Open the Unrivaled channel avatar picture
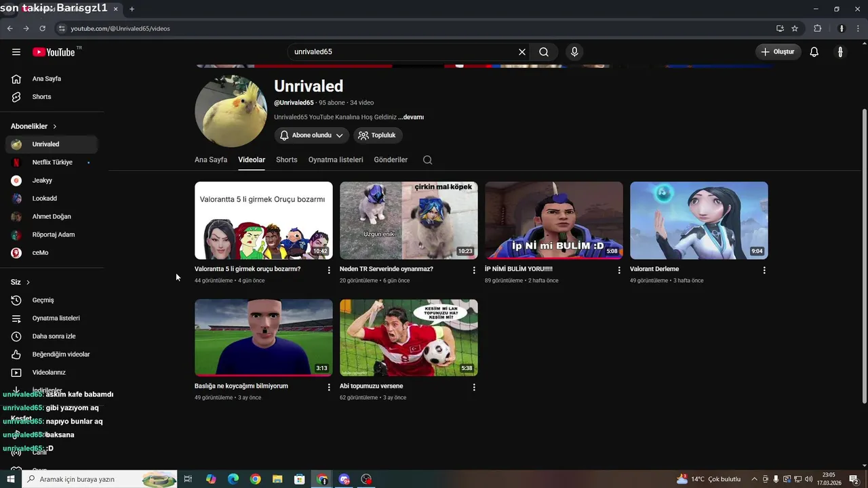The height and width of the screenshot is (488, 868). [x=231, y=111]
